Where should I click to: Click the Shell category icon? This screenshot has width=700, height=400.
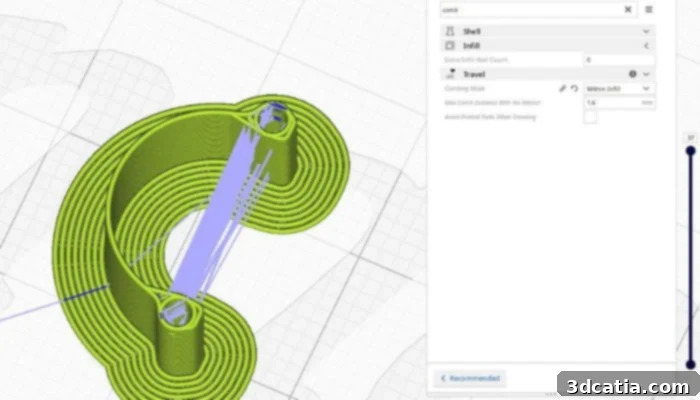point(450,31)
